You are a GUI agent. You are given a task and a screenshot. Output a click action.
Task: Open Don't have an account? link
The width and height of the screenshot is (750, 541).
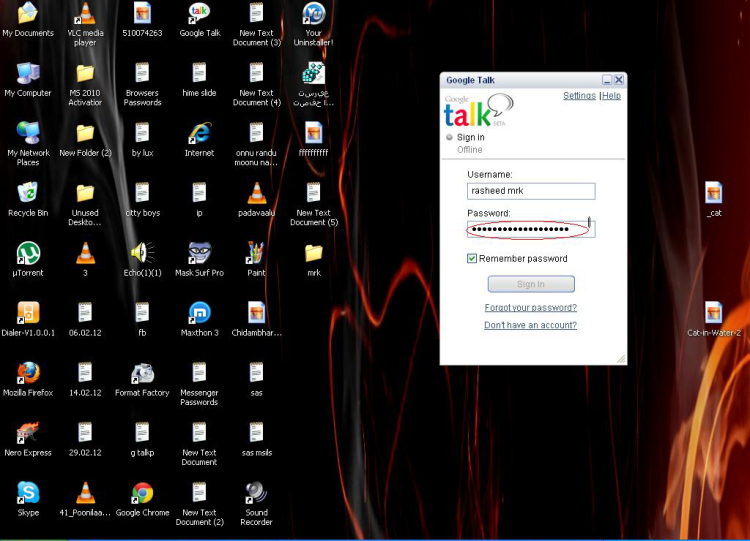(530, 325)
